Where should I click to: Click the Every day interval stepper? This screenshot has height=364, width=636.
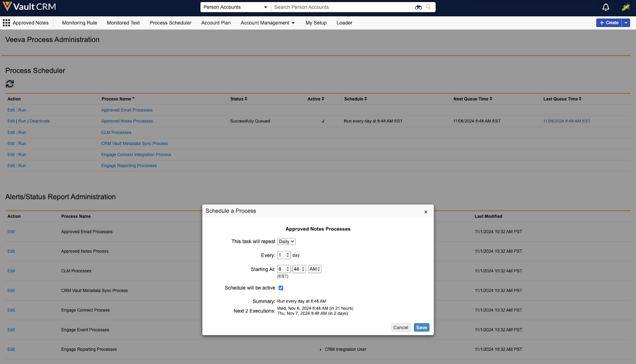[x=284, y=255]
